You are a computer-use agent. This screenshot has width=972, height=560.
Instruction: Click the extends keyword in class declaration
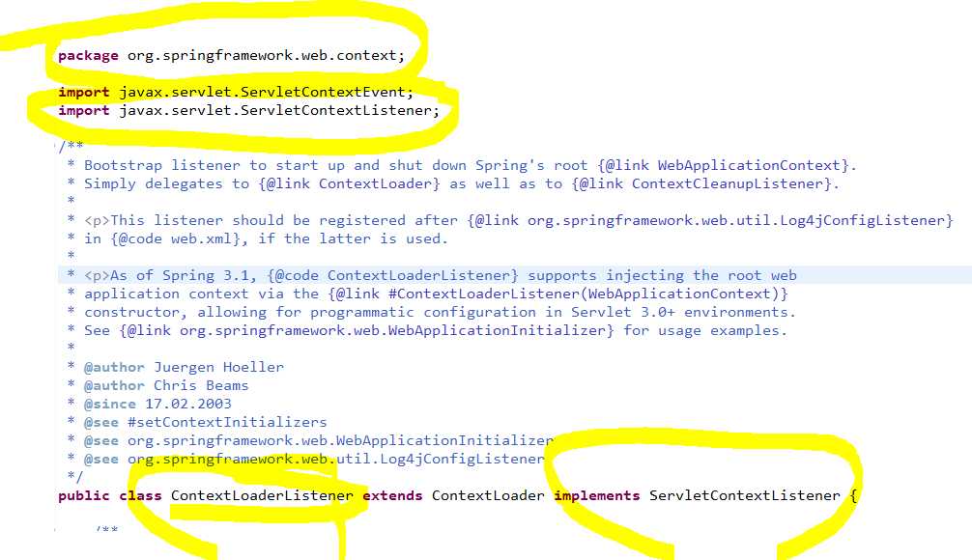(x=392, y=495)
